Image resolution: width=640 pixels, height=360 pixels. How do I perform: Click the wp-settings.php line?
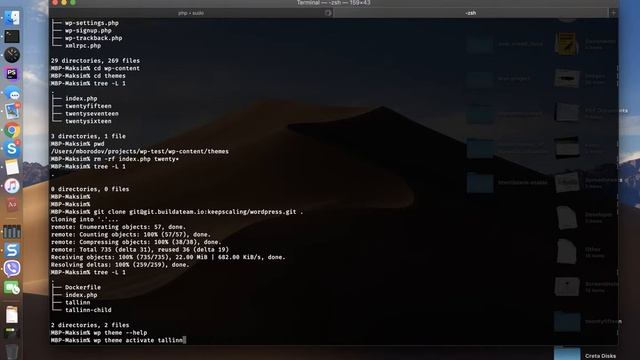[92, 23]
